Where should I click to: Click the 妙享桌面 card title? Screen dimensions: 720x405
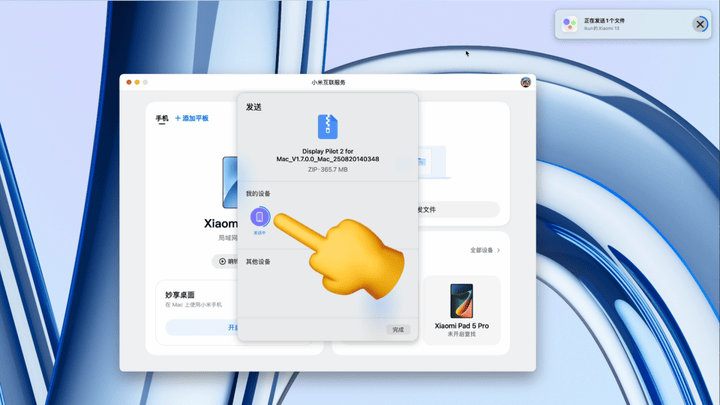coord(180,295)
